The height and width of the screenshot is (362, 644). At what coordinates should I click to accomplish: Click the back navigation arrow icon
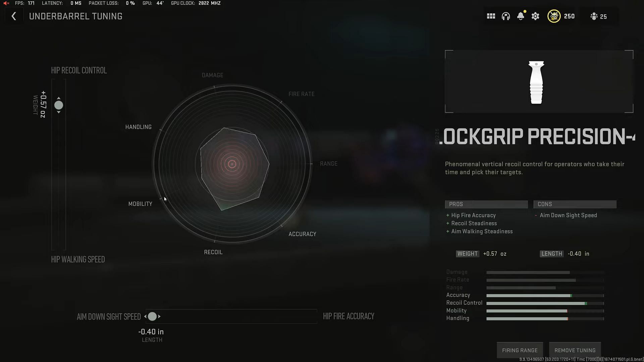point(14,16)
